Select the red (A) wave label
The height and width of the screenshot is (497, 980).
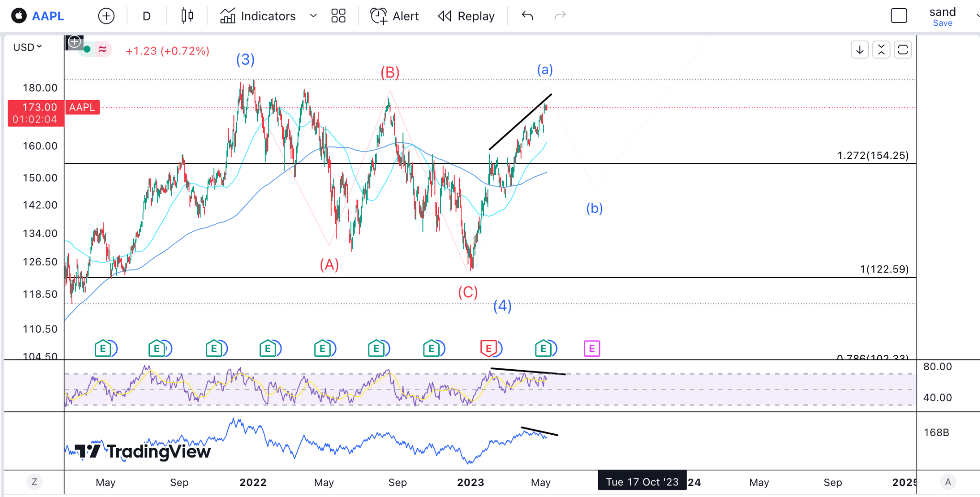point(329,264)
